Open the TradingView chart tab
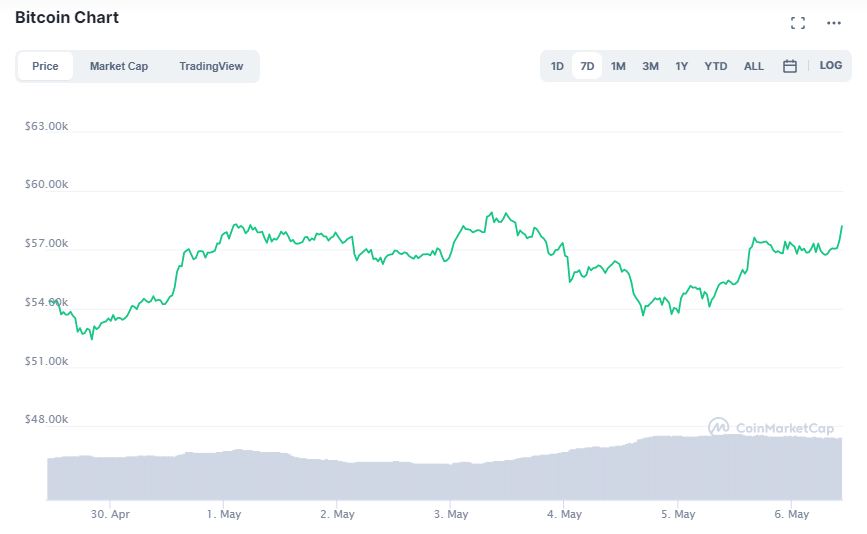Screen dimensions: 867x534 211,66
